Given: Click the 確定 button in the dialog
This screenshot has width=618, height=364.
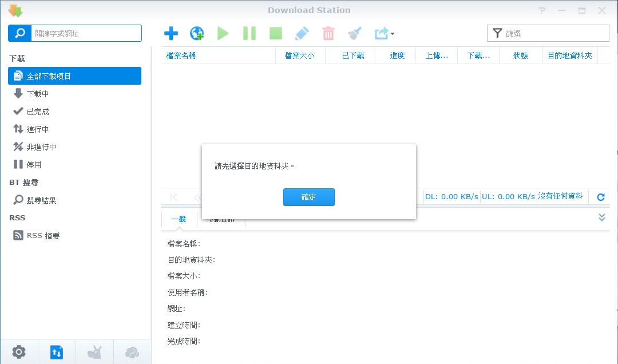Looking at the screenshot, I should point(308,197).
